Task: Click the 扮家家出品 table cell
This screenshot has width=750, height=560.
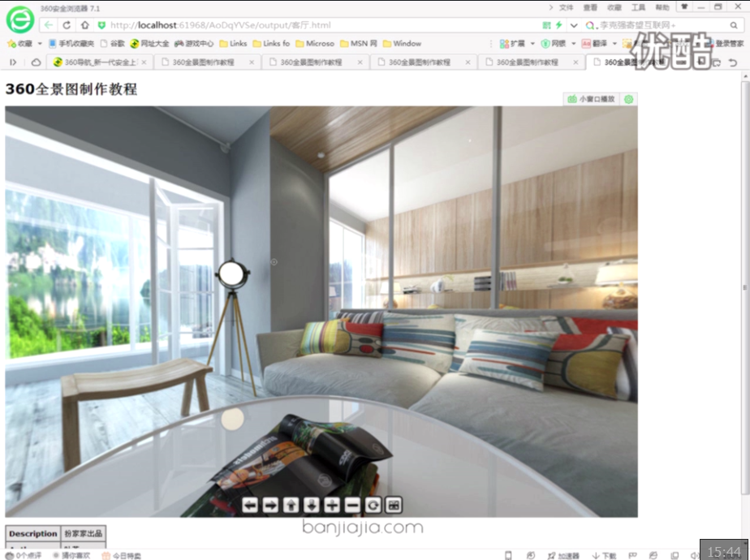Action: (84, 533)
